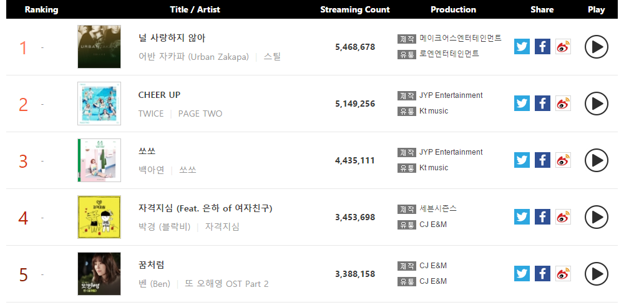Share the rank 1 song on Weibo
This screenshot has height=305, width=644.
(563, 47)
